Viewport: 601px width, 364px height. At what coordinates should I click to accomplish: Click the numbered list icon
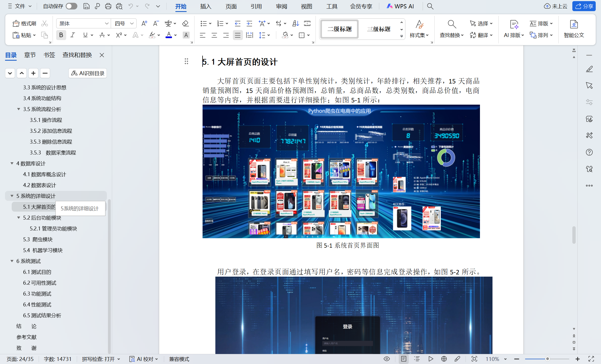click(220, 23)
